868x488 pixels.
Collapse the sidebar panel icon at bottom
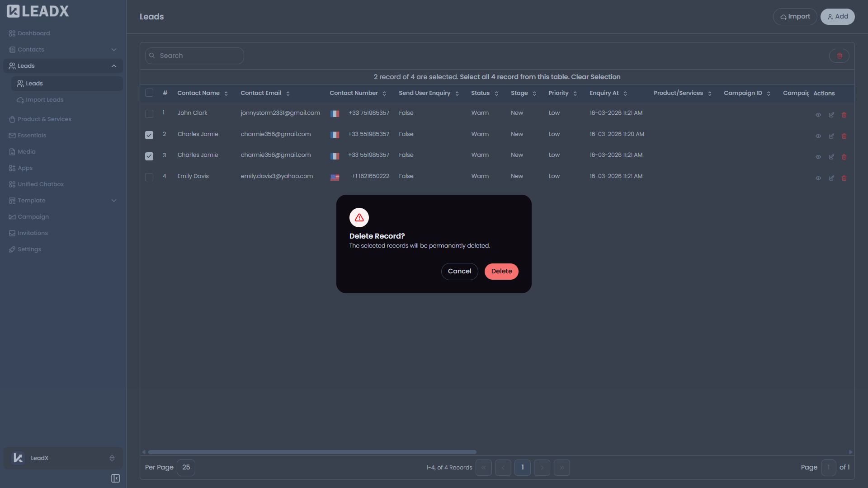[115, 478]
